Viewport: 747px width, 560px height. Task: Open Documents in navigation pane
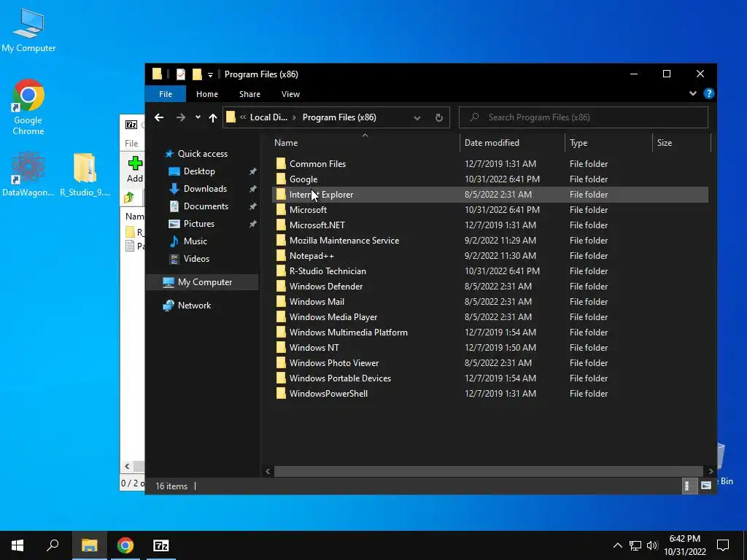[206, 206]
